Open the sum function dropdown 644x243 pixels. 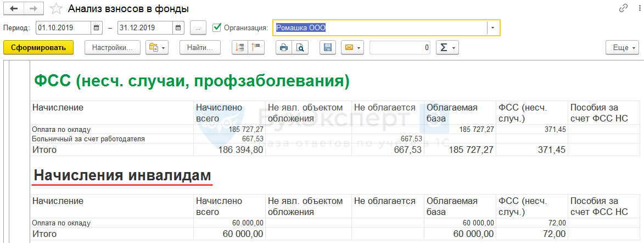pos(447,48)
